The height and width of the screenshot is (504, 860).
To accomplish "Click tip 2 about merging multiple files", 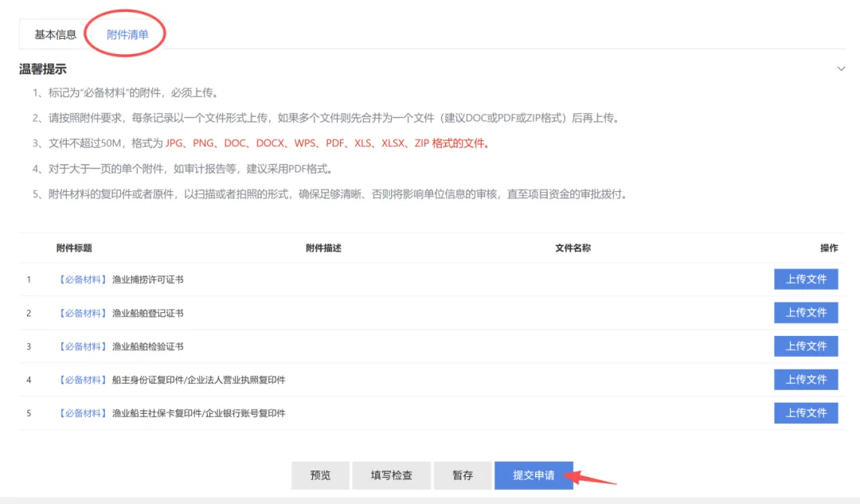I will (x=327, y=118).
